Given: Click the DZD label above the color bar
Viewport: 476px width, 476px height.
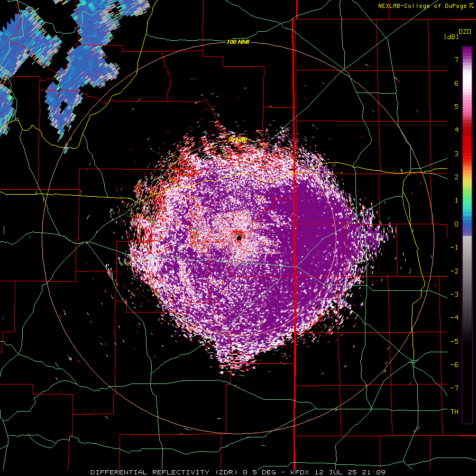Looking at the screenshot, I should click(465, 32).
